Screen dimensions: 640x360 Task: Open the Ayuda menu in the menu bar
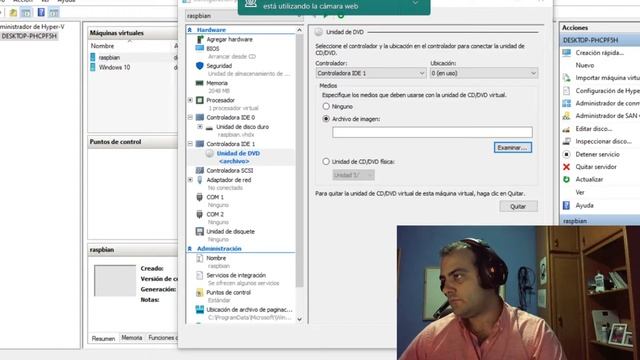(x=66, y=1)
